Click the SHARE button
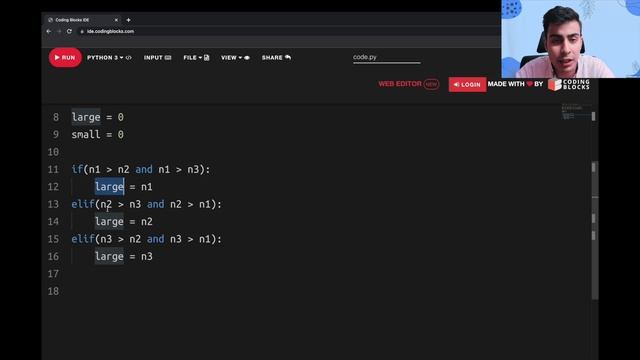The image size is (640, 360). (276, 58)
